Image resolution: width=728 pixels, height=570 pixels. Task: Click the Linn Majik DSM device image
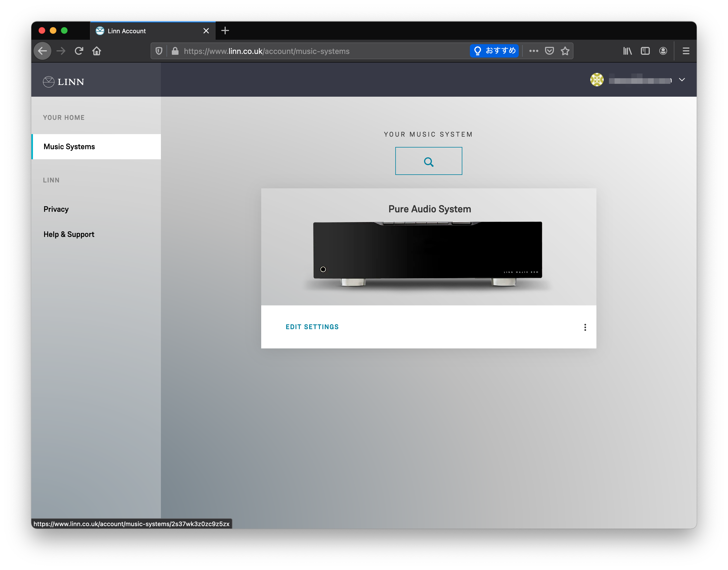(x=427, y=254)
